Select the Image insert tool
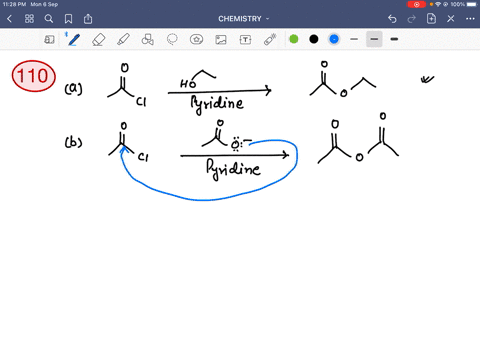This screenshot has width=480, height=360. tap(221, 40)
